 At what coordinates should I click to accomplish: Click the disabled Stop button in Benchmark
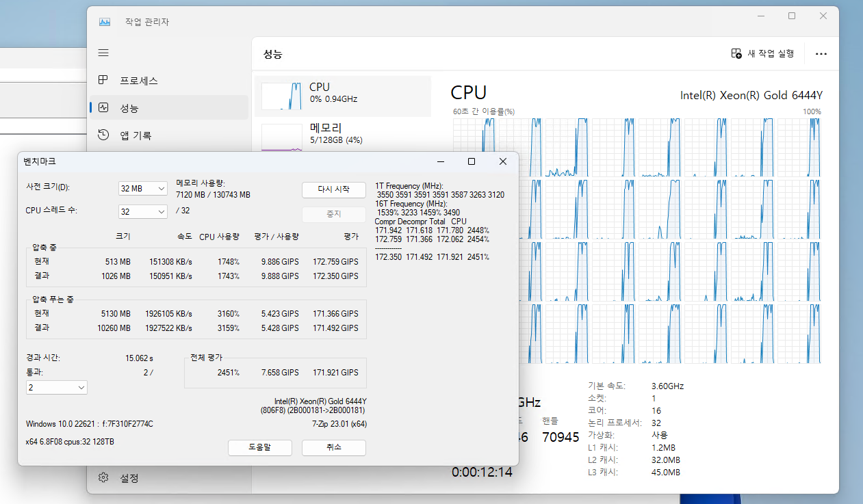coord(334,213)
